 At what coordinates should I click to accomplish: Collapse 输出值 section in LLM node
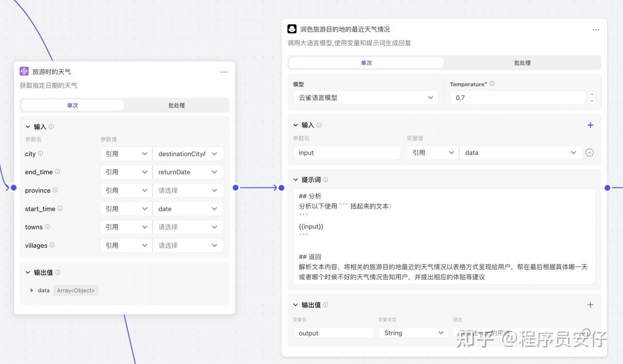tap(295, 305)
